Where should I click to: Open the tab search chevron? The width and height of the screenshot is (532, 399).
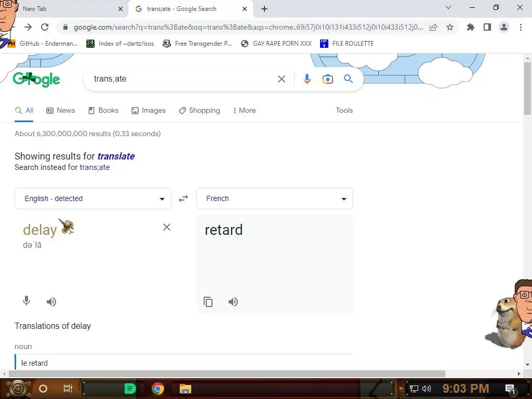click(448, 7)
